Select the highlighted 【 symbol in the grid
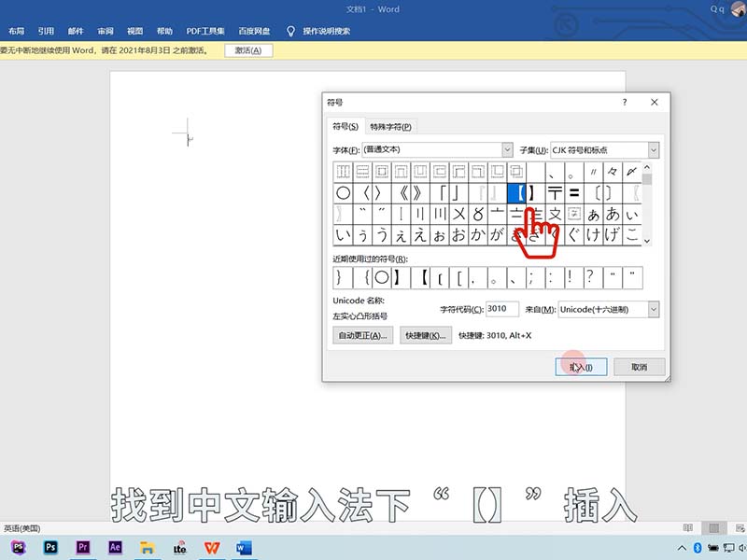Image resolution: width=747 pixels, height=560 pixels. [x=516, y=193]
